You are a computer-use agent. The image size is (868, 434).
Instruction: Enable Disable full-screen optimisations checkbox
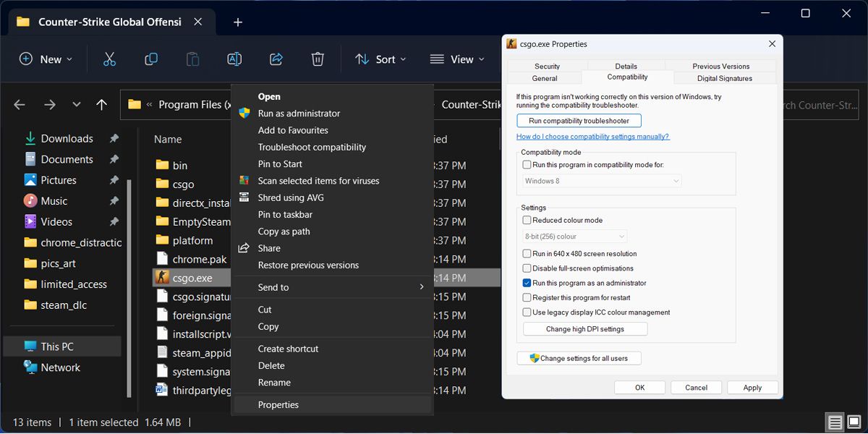click(527, 268)
